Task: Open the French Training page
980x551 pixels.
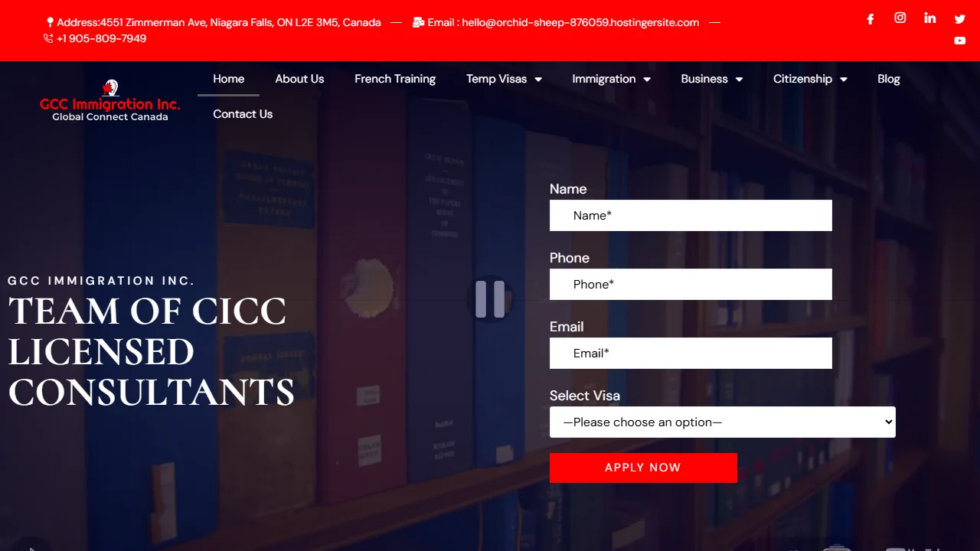Action: point(395,79)
